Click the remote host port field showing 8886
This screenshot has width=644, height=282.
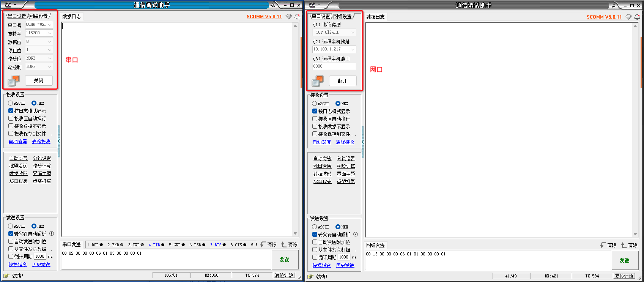pos(334,66)
